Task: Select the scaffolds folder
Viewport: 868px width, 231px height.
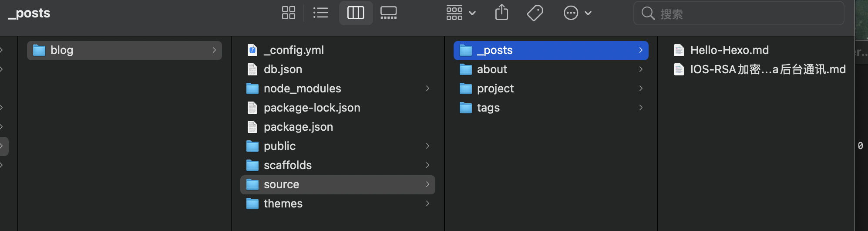Action: pos(287,165)
